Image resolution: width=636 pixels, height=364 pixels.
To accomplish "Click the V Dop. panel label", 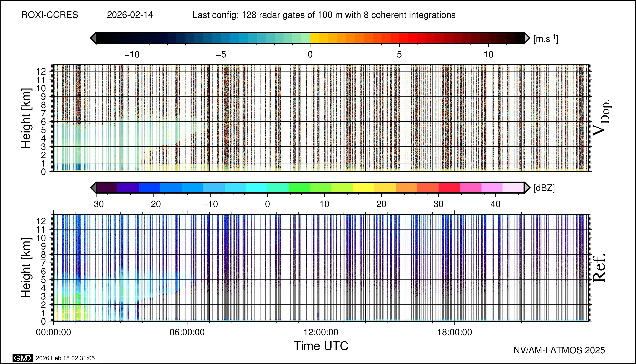I will [602, 117].
